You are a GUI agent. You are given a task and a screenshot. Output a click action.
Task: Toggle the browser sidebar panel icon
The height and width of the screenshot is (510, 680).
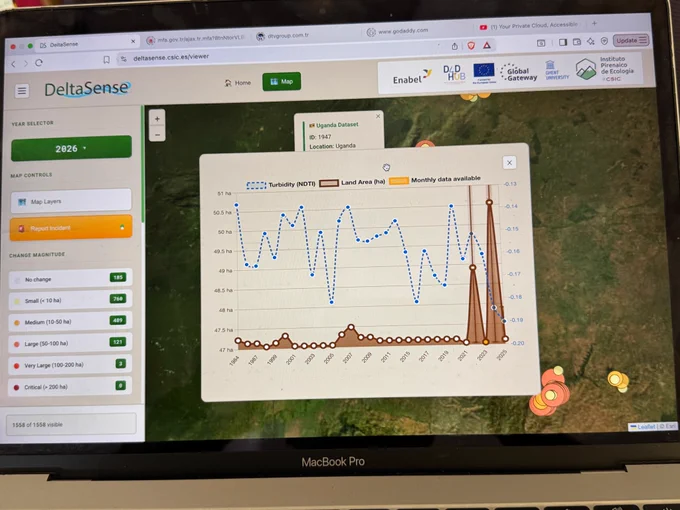click(563, 42)
